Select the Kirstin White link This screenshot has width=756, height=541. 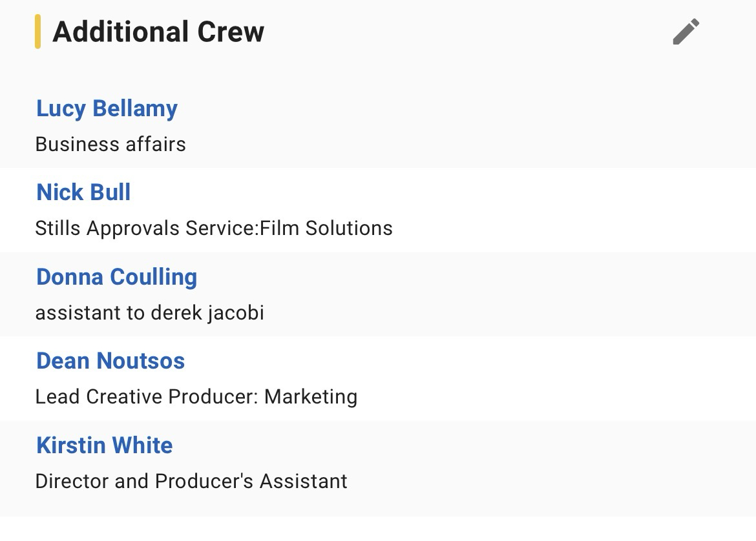[105, 445]
